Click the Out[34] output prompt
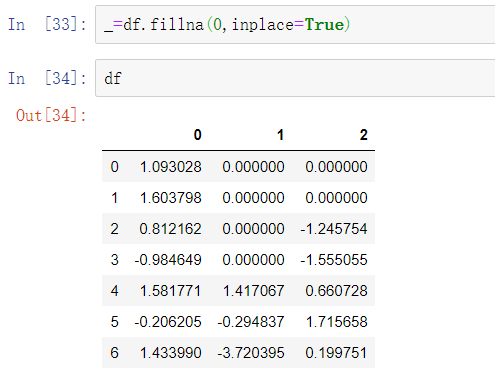The width and height of the screenshot is (495, 375). point(51,116)
